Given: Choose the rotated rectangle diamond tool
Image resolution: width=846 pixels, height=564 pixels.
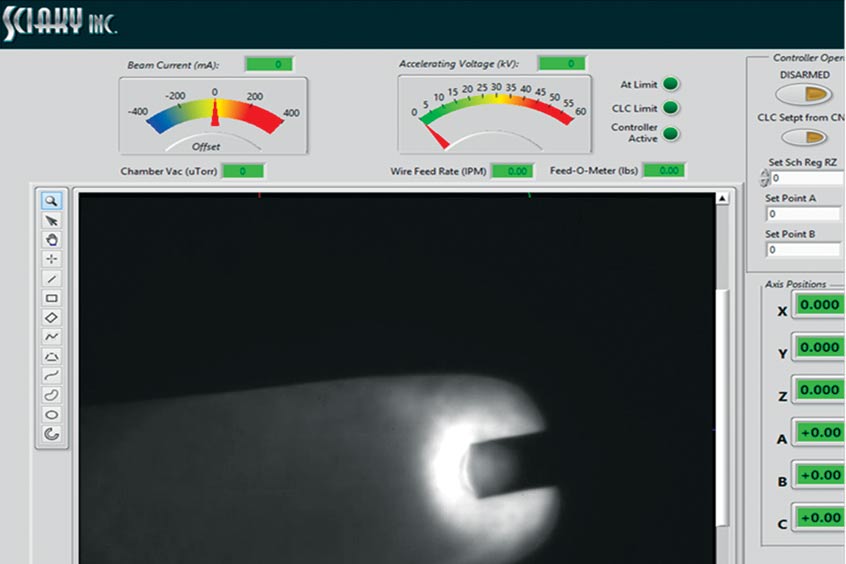Looking at the screenshot, I should click(52, 317).
